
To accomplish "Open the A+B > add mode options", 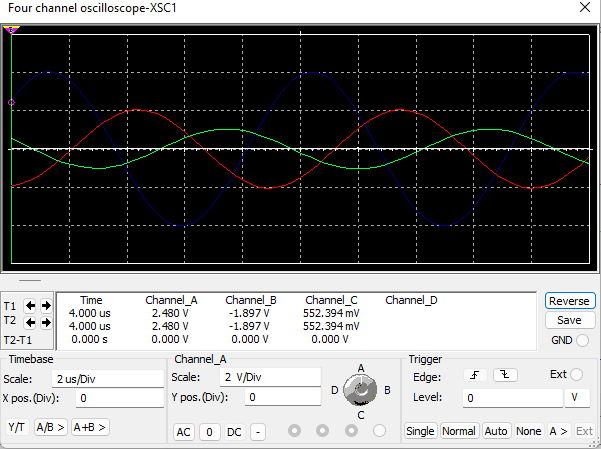I will [89, 427].
